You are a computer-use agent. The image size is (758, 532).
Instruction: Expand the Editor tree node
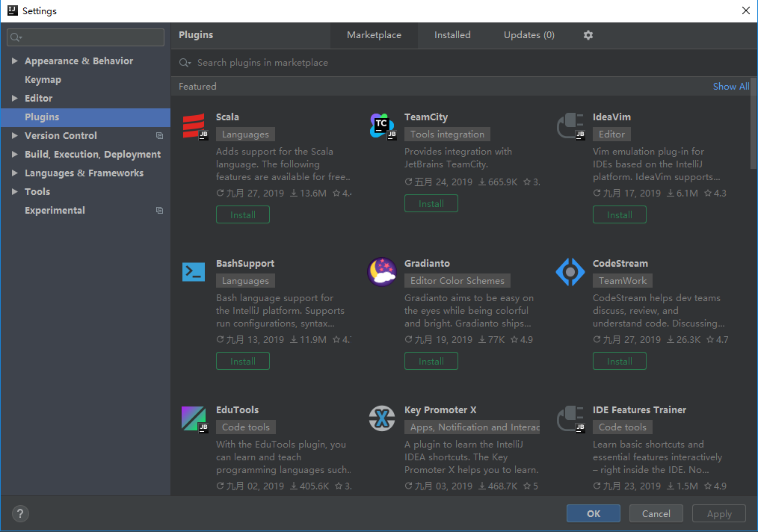(x=14, y=98)
